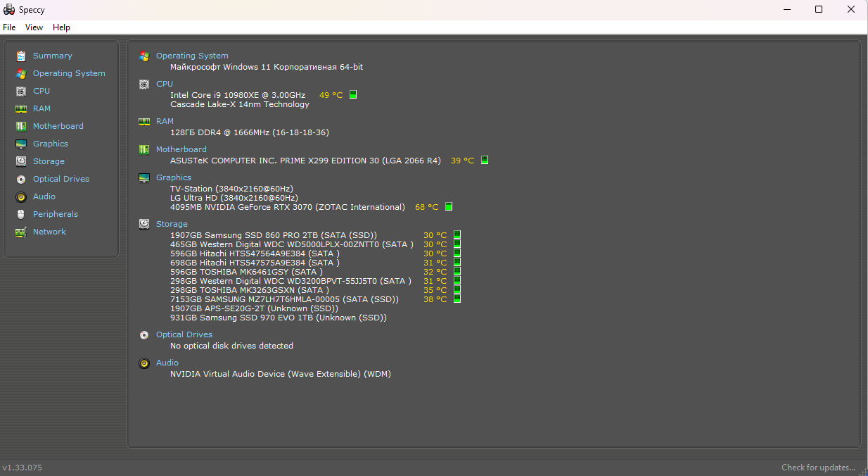Screen dimensions: 868x476
Task: Click the CPU heading link in main panel
Action: [165, 84]
